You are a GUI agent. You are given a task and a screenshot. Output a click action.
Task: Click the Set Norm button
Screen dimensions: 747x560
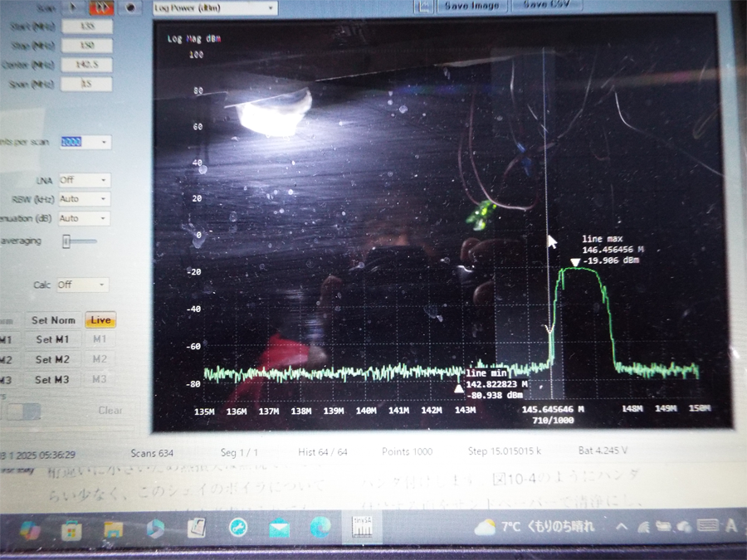[53, 320]
